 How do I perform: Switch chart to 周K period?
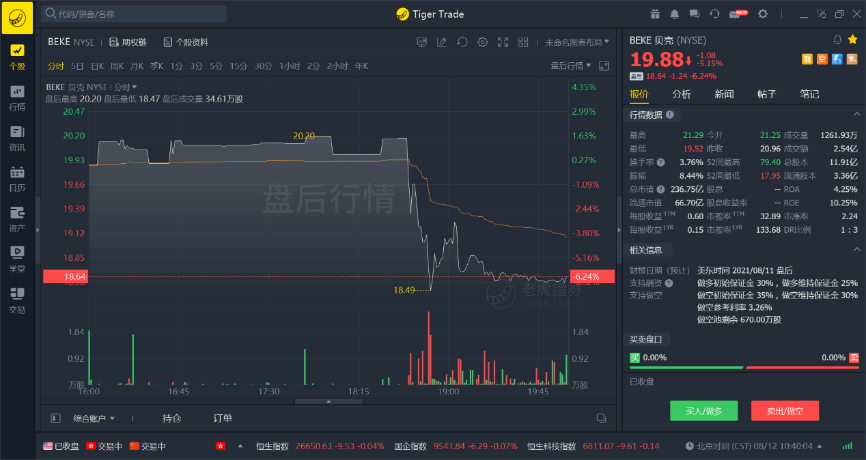tap(117, 66)
